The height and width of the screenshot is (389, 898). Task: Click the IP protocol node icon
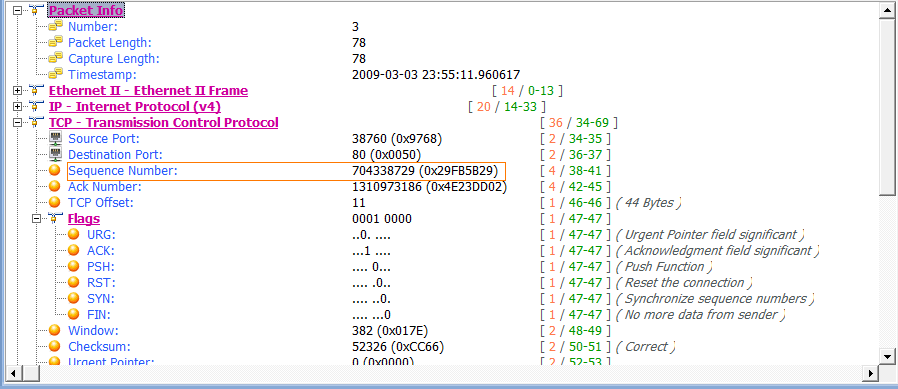36,107
